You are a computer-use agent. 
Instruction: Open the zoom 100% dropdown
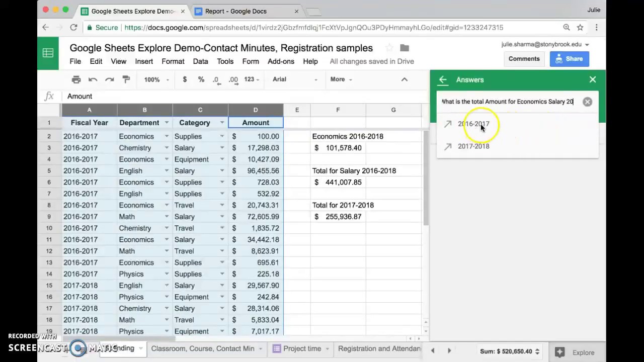tap(155, 79)
